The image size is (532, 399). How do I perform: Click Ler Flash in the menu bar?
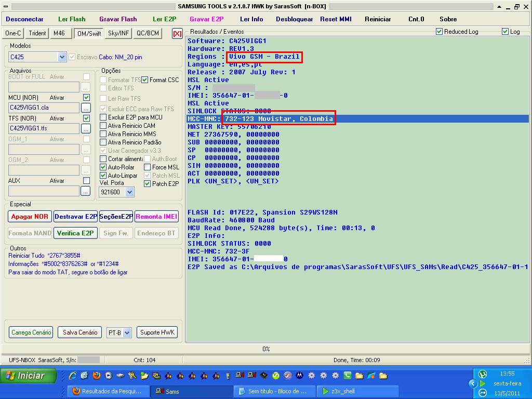[72, 19]
